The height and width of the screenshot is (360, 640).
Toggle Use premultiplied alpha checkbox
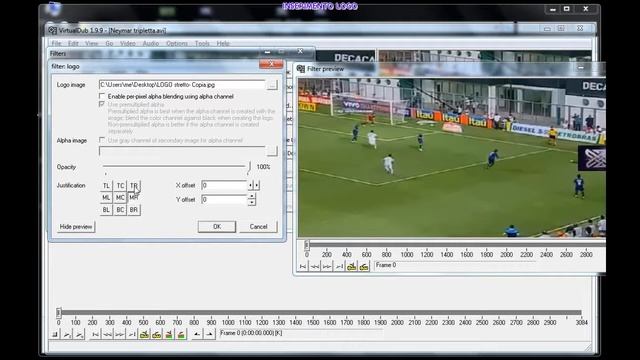(x=102, y=104)
